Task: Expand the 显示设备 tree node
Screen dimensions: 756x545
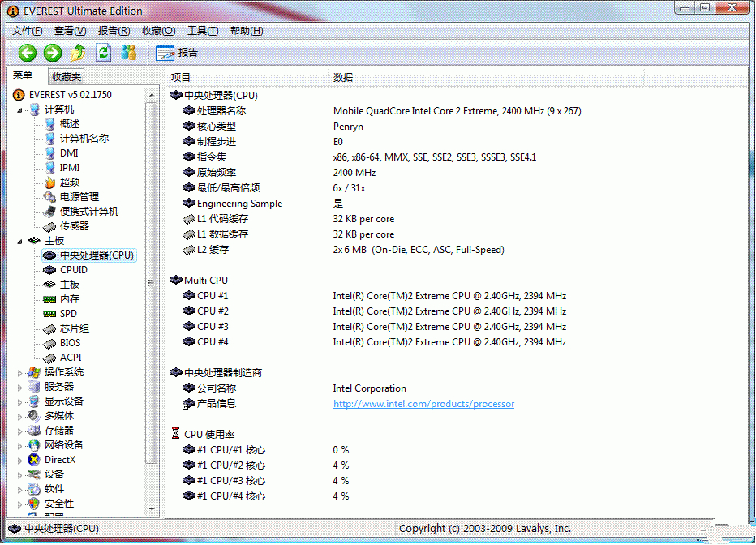Action: pyautogui.click(x=19, y=402)
